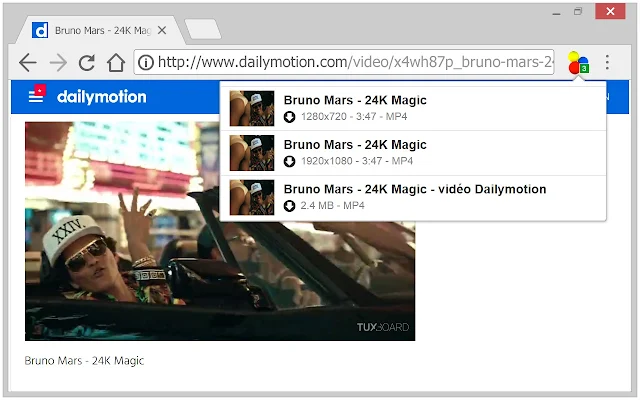Click the browser Forward arrow
Screen dimensions: 640x400
[x=58, y=62]
